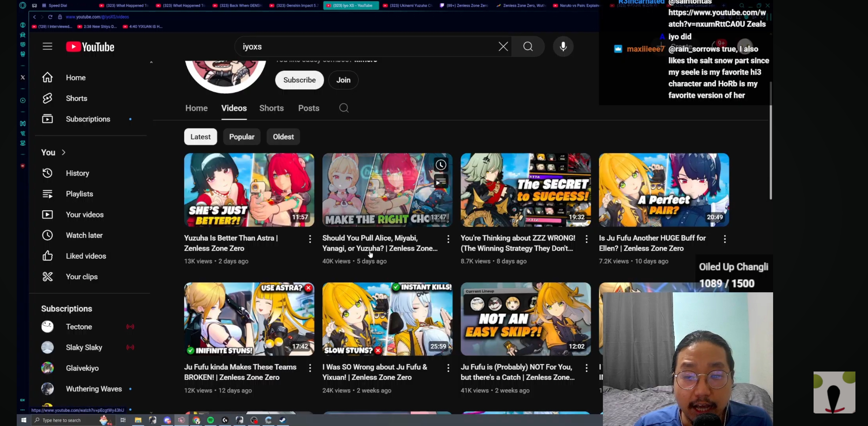Select the Oldest sort chip
868x426 pixels.
283,137
